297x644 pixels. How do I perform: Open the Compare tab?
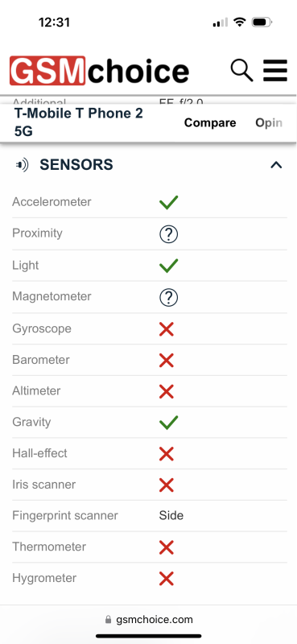[x=210, y=123]
